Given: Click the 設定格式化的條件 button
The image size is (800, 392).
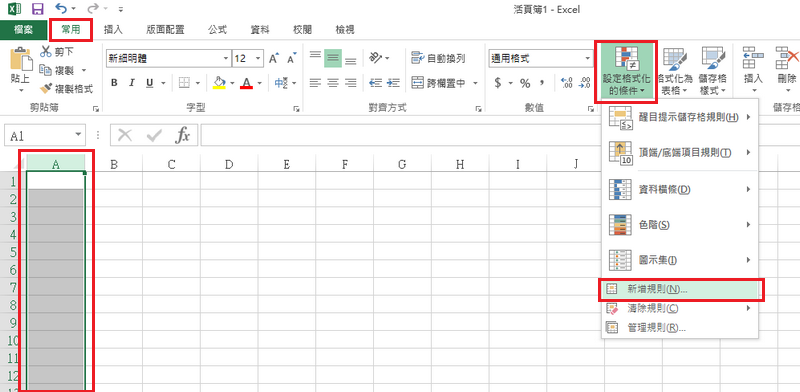Looking at the screenshot, I should [626, 71].
